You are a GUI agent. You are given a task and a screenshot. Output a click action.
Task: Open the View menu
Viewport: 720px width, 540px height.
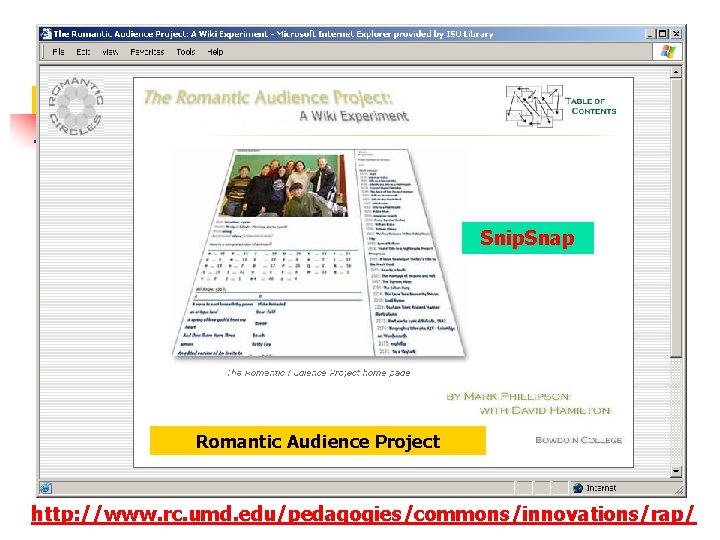tap(110, 52)
